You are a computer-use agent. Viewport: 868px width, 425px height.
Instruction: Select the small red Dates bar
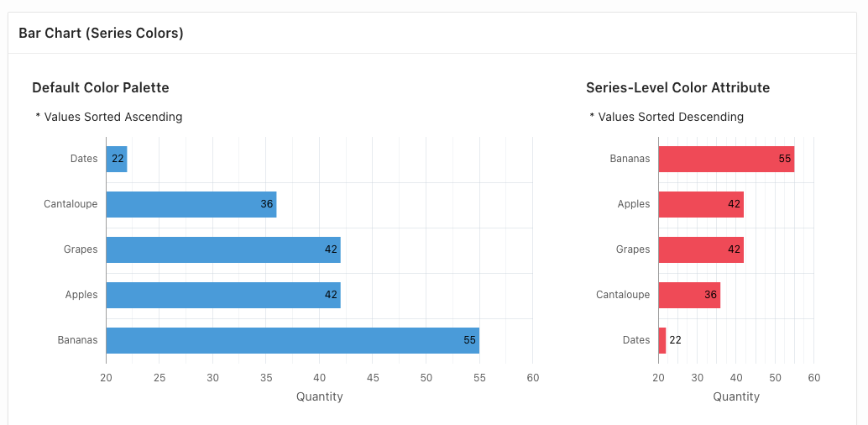(662, 340)
